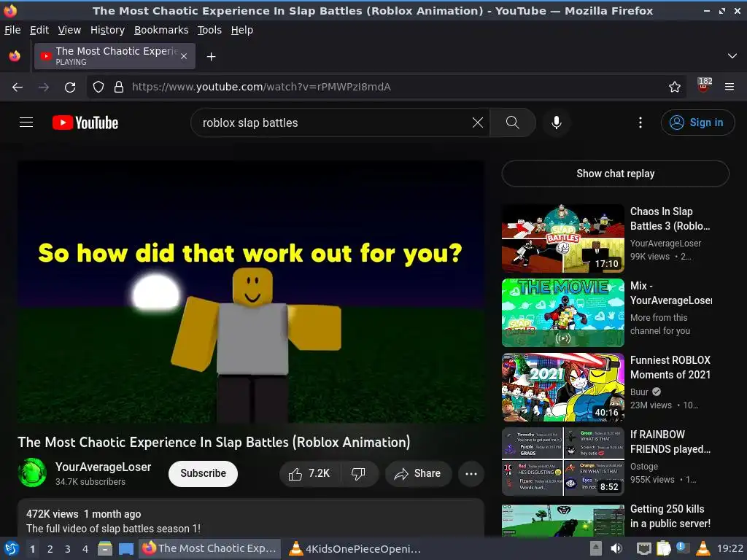Image resolution: width=747 pixels, height=560 pixels.
Task: Open the network monitor tray icon
Action: [x=643, y=548]
